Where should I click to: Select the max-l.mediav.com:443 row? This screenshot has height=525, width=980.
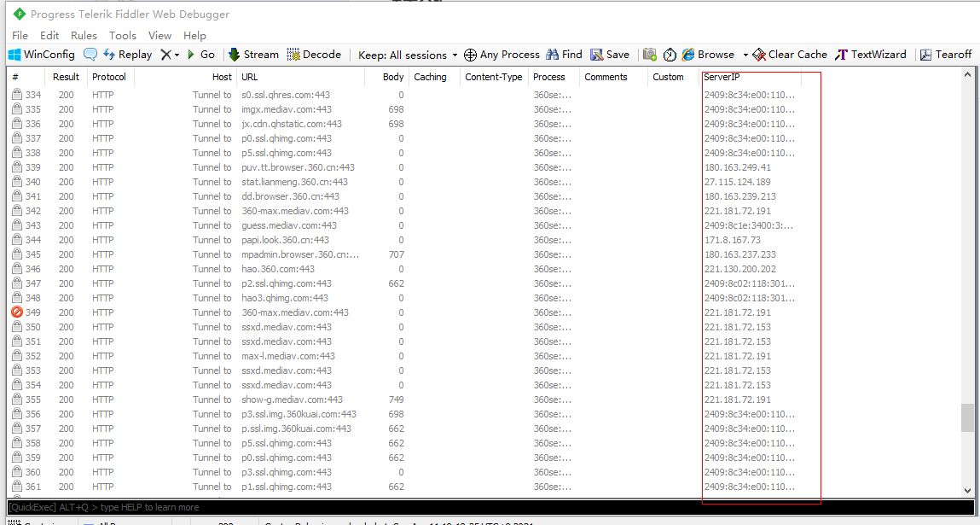(403, 355)
